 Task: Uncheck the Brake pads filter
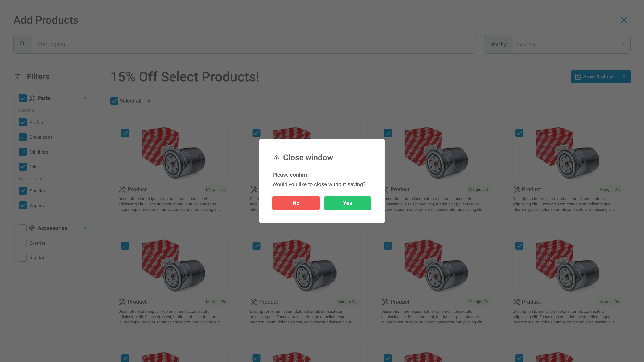click(x=23, y=137)
